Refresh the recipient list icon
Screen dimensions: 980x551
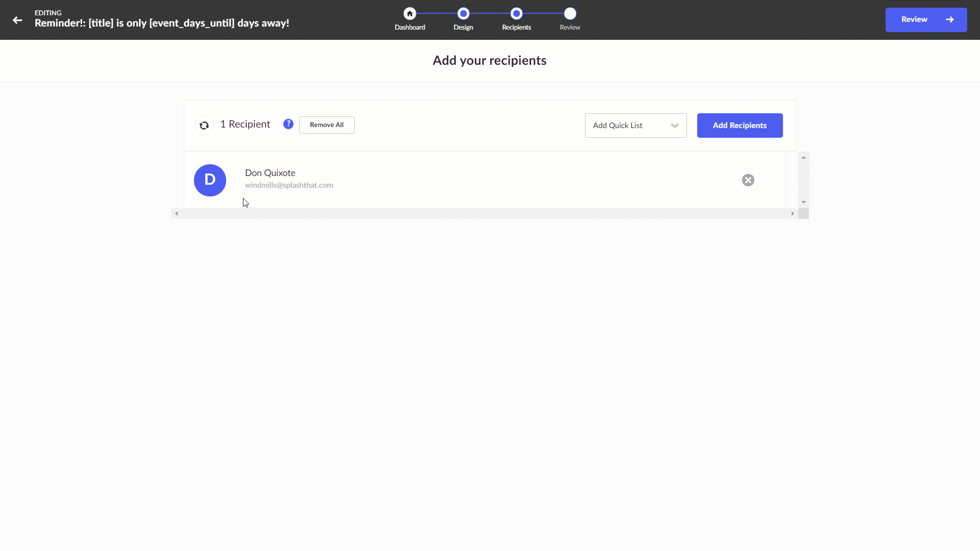click(204, 125)
